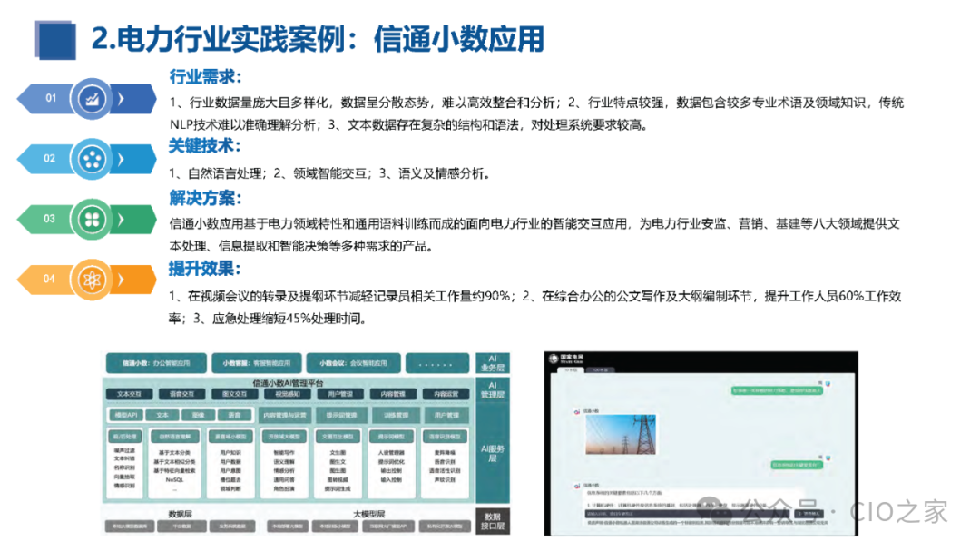Click the 视觉感知 dark box
Screen dimensions: 980x551
tap(288, 394)
